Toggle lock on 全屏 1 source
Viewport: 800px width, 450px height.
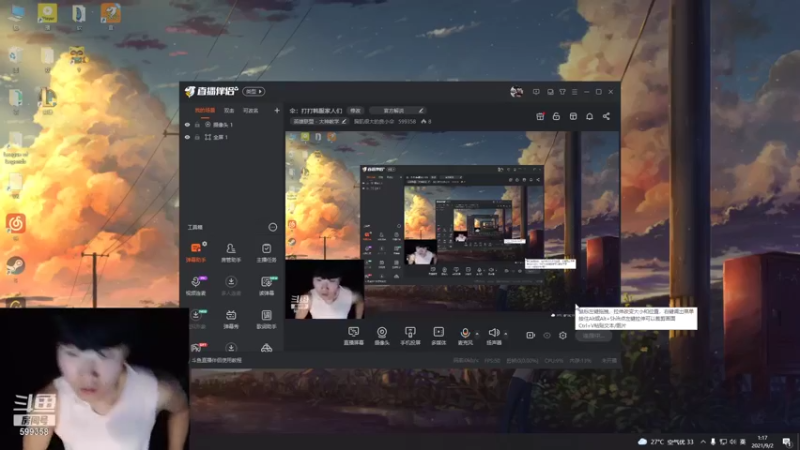coord(197,137)
